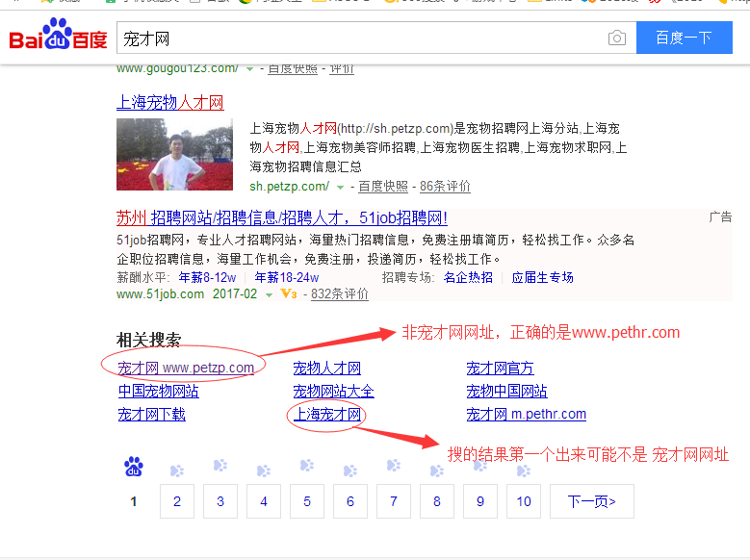Open related search 宠才网 m.pethr.com
Viewport: 750px width, 560px height.
pos(526,414)
